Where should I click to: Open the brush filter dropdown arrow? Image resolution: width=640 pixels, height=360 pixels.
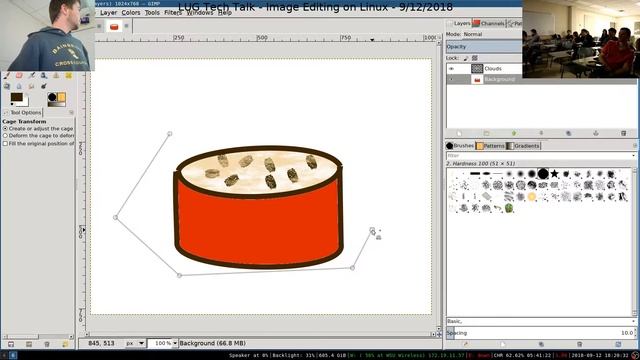[x=633, y=156]
